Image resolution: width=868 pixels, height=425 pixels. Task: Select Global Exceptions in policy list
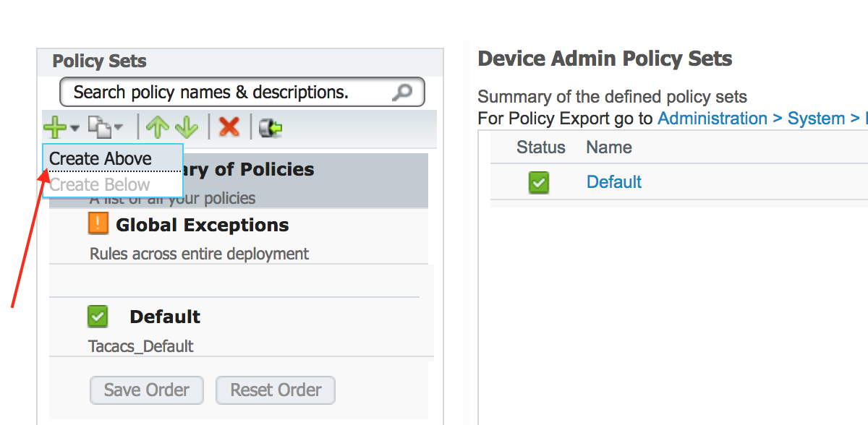click(202, 225)
